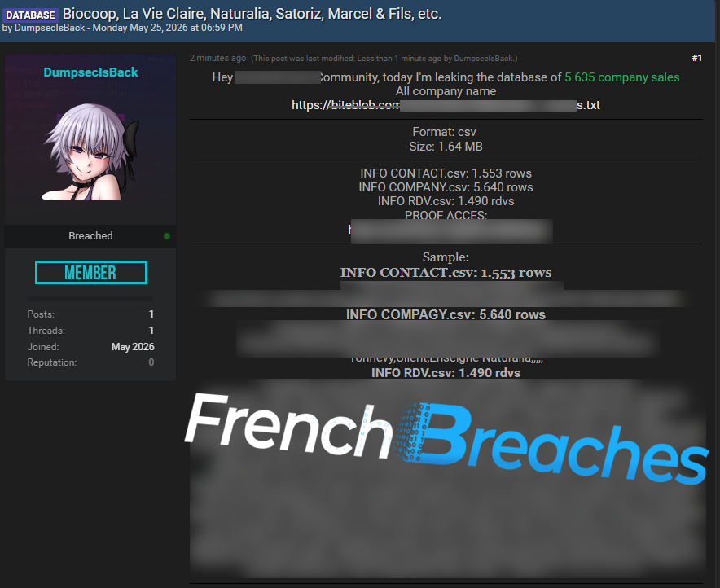Open the #1 post permalink
This screenshot has width=720, height=588.
(696, 58)
